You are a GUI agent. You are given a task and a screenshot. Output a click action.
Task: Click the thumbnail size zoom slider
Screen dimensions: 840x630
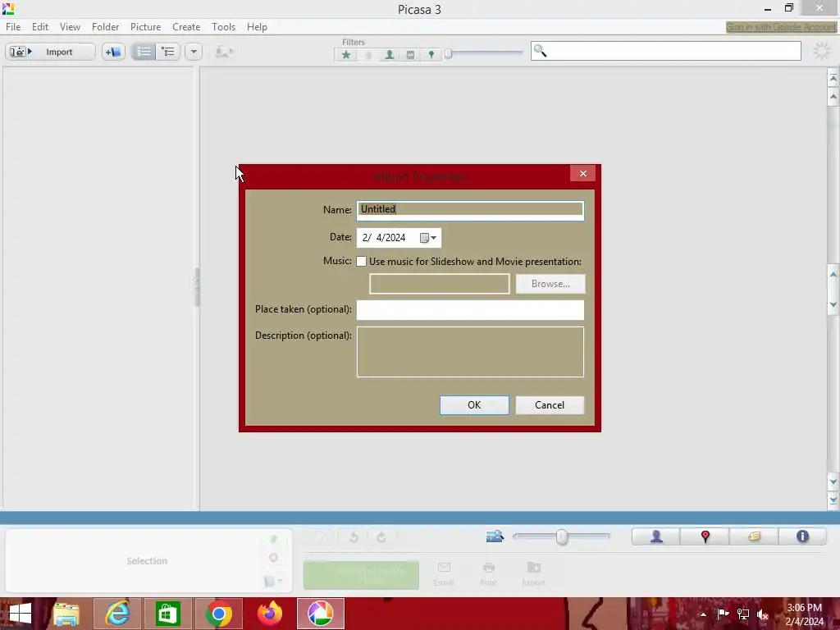(561, 536)
